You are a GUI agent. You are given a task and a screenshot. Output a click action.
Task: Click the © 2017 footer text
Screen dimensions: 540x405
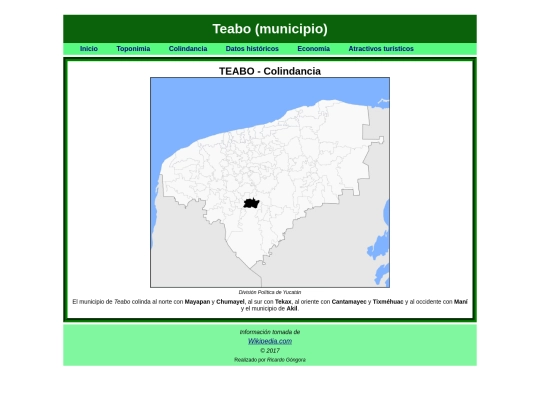pos(270,351)
